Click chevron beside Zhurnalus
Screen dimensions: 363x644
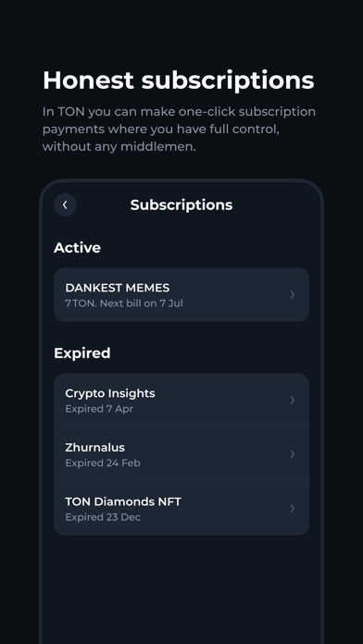pyautogui.click(x=293, y=454)
